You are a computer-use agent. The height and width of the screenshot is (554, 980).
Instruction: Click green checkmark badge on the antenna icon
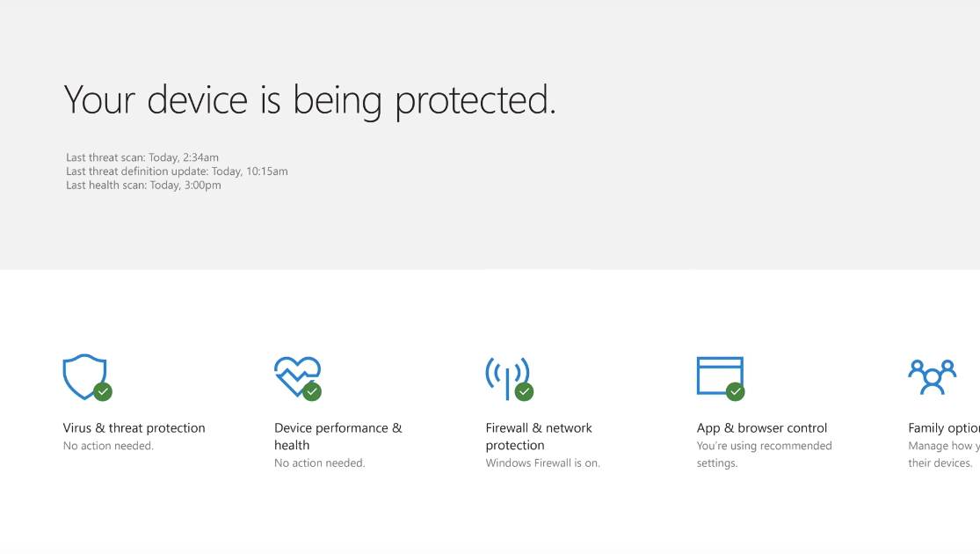(525, 391)
